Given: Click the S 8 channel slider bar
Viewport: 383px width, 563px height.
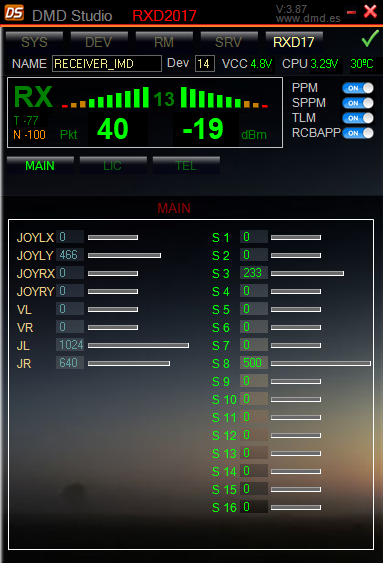Looking at the screenshot, I should (321, 363).
